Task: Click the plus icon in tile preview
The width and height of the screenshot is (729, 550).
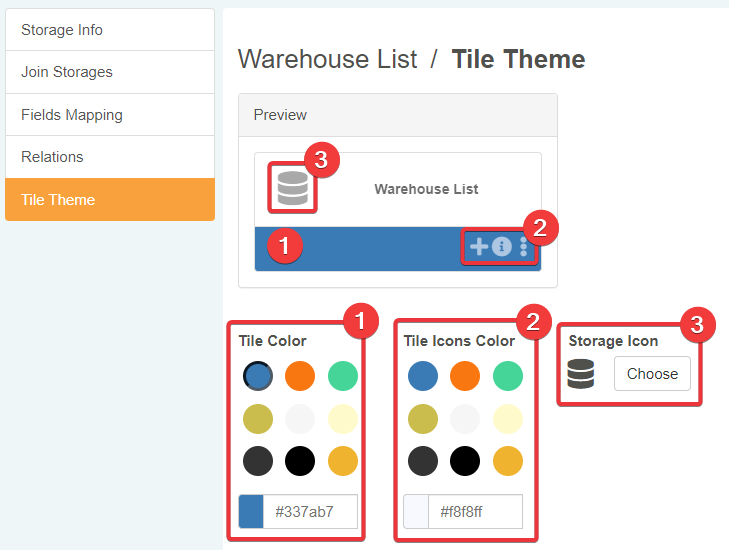Action: tap(479, 247)
